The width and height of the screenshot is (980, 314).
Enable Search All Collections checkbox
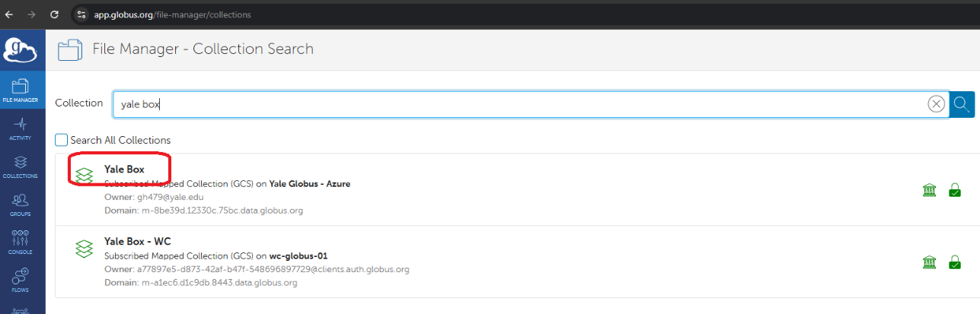click(x=62, y=140)
